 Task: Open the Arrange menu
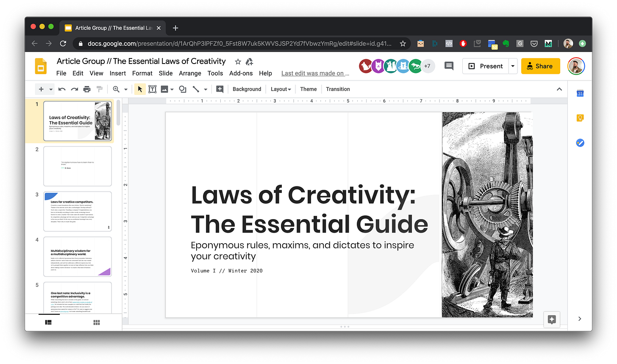(x=190, y=73)
